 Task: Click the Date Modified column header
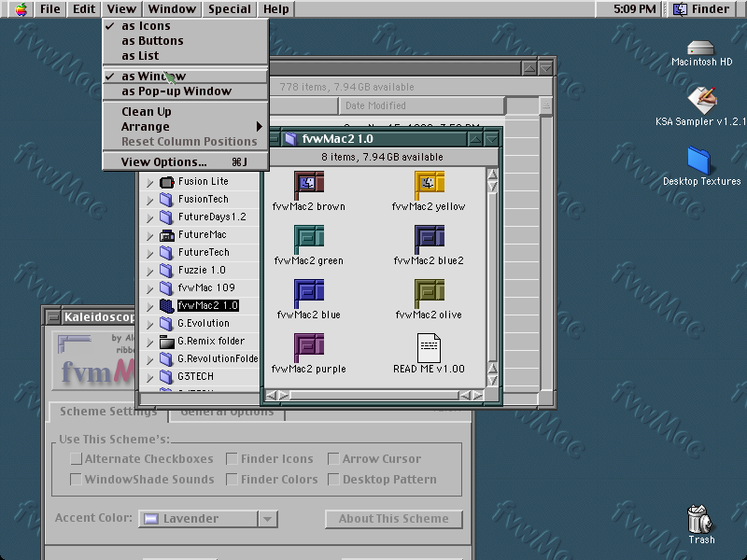421,105
